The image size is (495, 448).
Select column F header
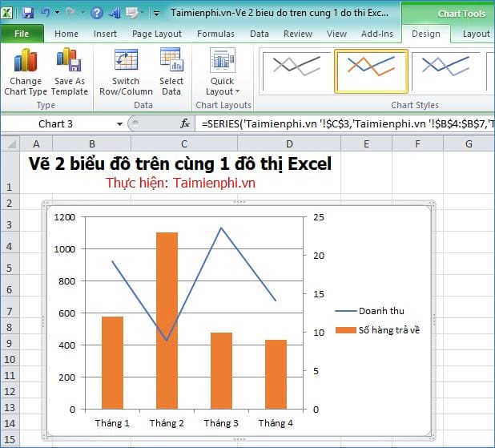click(417, 143)
